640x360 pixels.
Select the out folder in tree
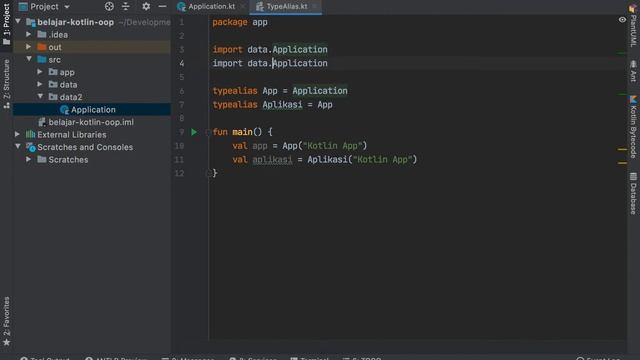coord(92,47)
